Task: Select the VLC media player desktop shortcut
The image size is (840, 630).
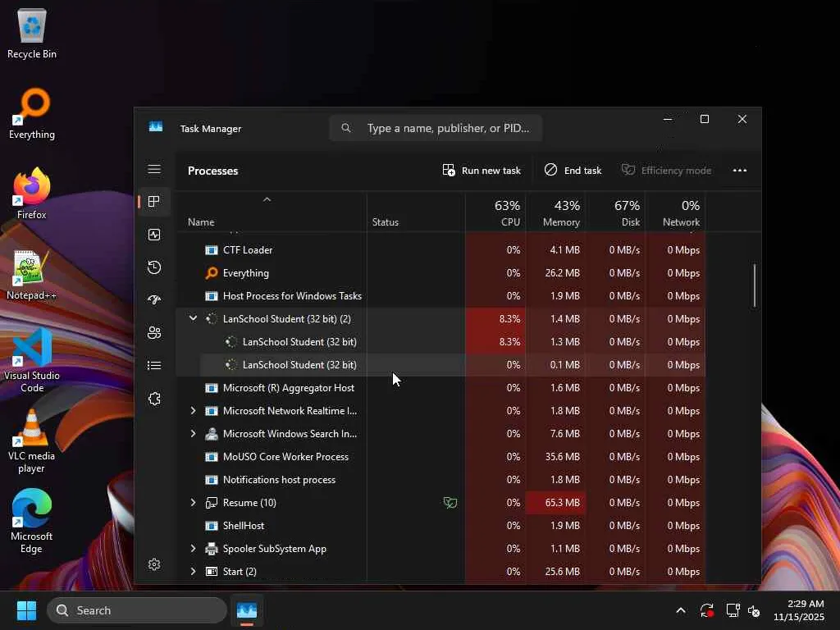Action: pos(32,441)
